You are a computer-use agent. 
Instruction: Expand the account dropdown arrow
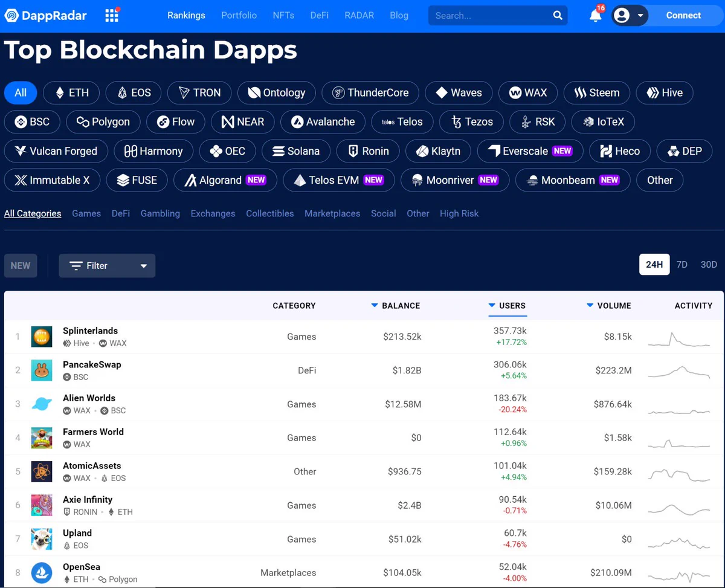pos(640,16)
